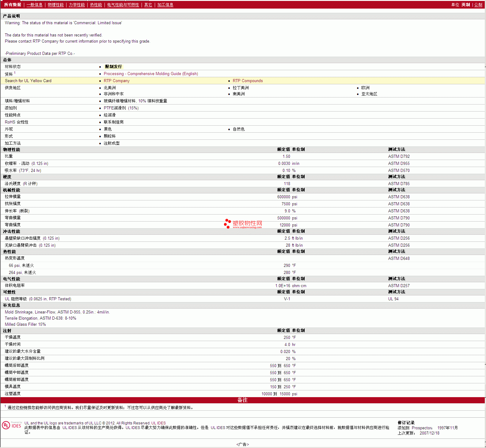Click the Search for UL Yellow Card label
The height and width of the screenshot is (448, 486).
point(28,81)
